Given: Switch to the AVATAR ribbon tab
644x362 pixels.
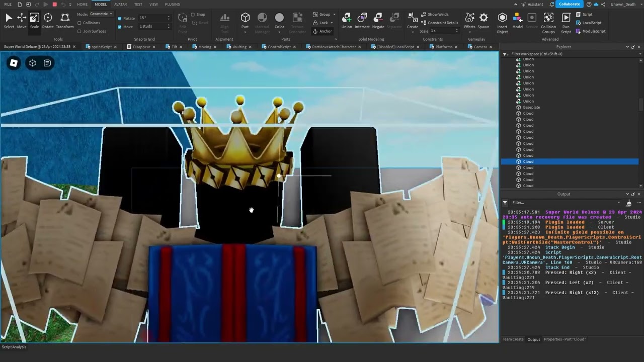Looking at the screenshot, I should 120,4.
